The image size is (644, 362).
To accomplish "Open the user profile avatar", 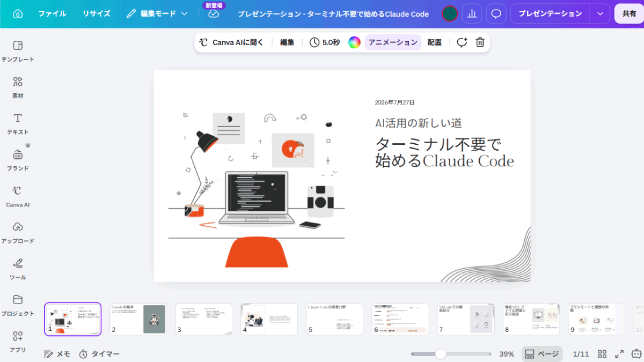I will pos(449,14).
